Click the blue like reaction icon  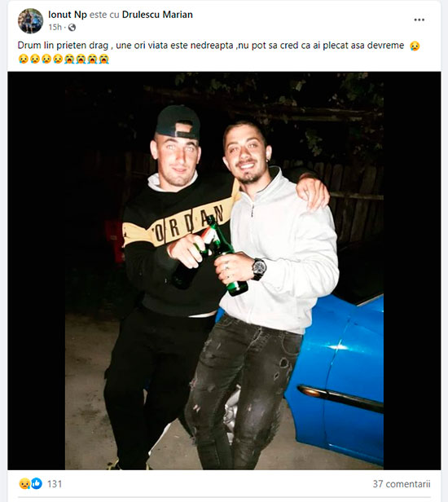click(37, 483)
